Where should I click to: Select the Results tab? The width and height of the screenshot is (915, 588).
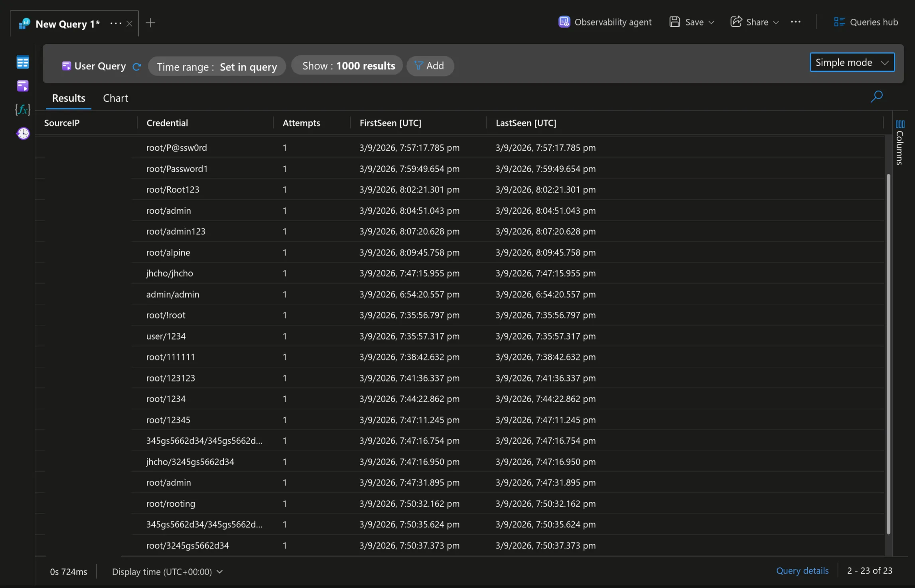pyautogui.click(x=69, y=98)
